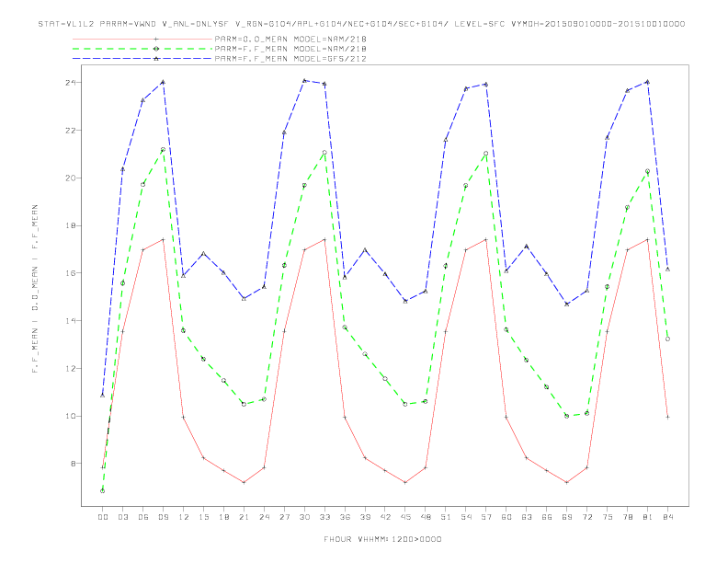Click the x-axis hour label 33
The width and height of the screenshot is (728, 563).
coord(324,517)
